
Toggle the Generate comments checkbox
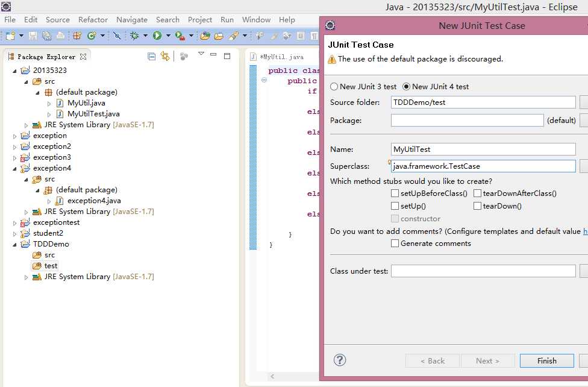point(395,244)
